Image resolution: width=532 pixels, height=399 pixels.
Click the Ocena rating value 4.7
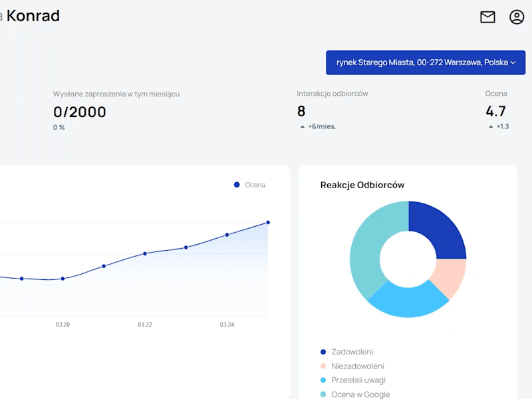click(x=495, y=111)
